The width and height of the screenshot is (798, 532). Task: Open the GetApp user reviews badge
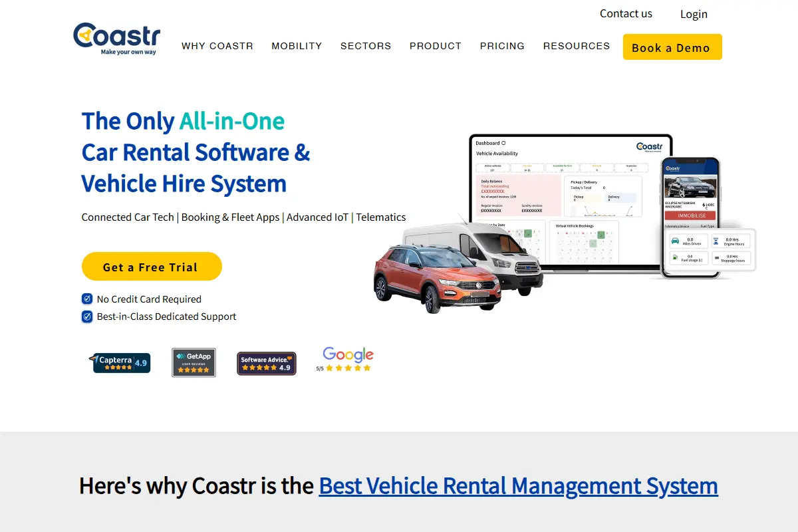194,362
